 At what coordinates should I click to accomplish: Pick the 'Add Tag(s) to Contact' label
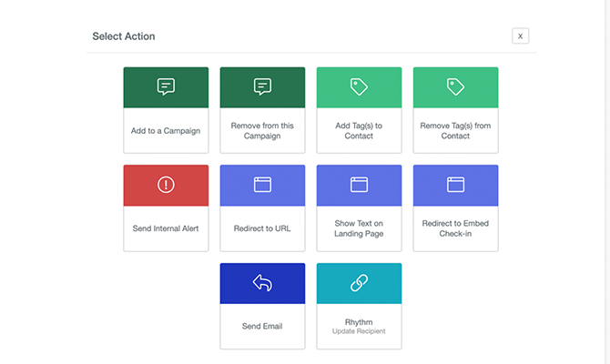pyautogui.click(x=359, y=130)
